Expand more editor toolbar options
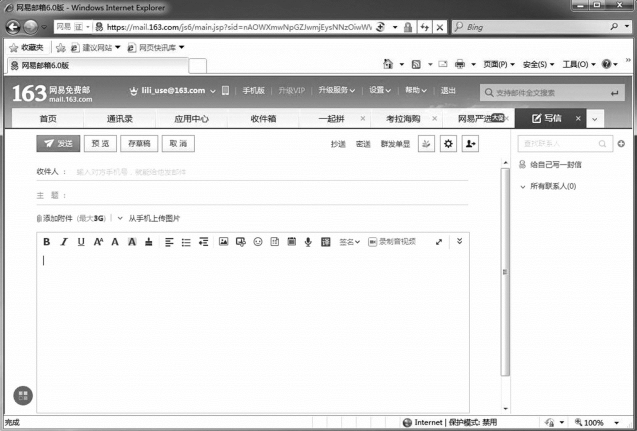The image size is (637, 431). point(459,241)
